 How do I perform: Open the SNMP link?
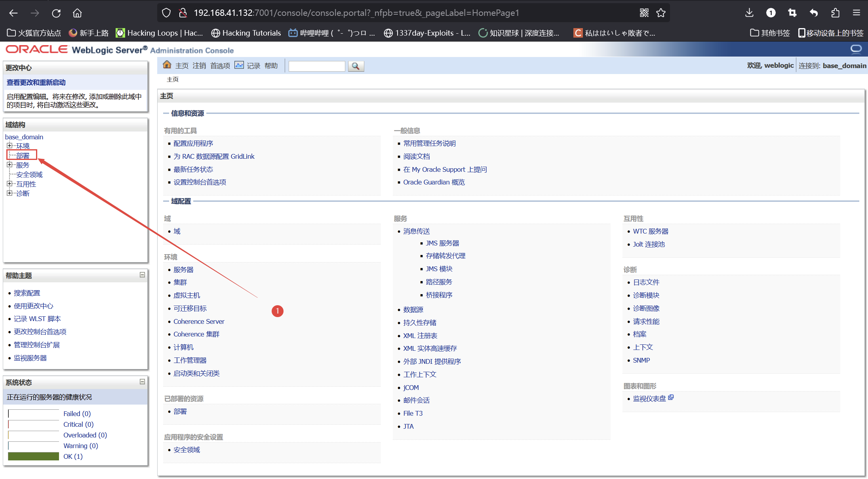641,360
